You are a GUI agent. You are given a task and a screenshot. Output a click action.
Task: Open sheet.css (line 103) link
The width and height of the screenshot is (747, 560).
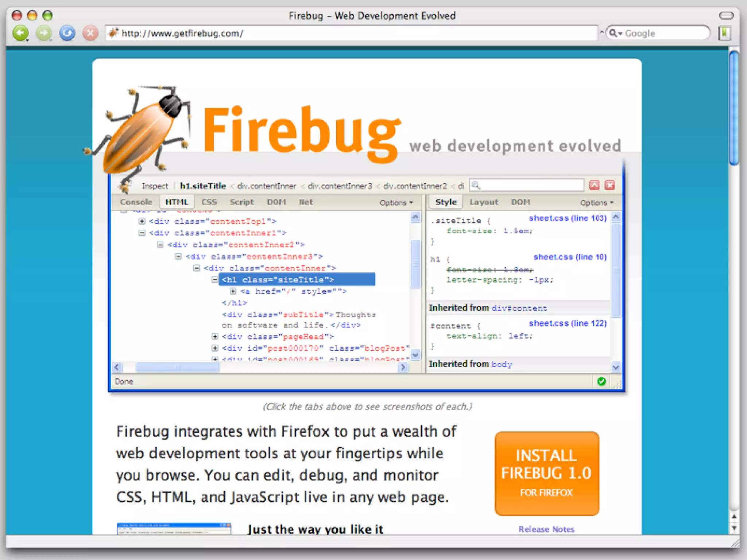pyautogui.click(x=568, y=218)
